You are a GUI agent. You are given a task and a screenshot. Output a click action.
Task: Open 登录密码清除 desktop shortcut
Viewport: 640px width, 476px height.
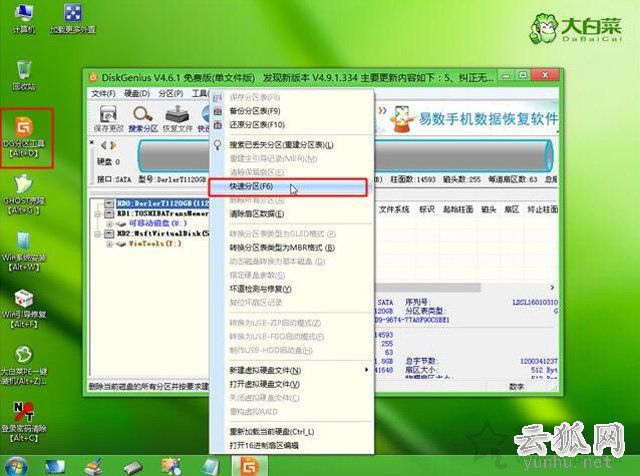(24, 423)
